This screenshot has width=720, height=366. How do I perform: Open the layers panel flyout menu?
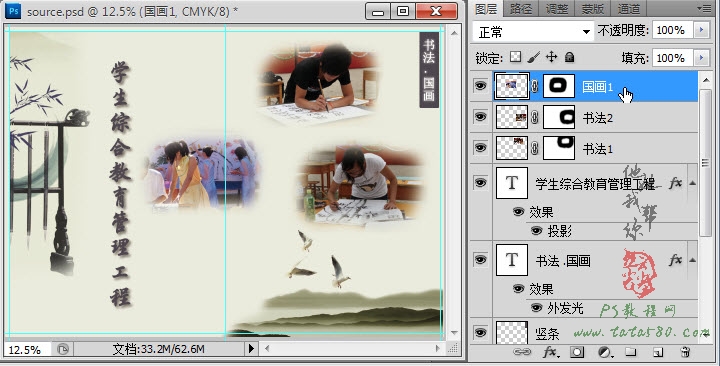click(703, 8)
